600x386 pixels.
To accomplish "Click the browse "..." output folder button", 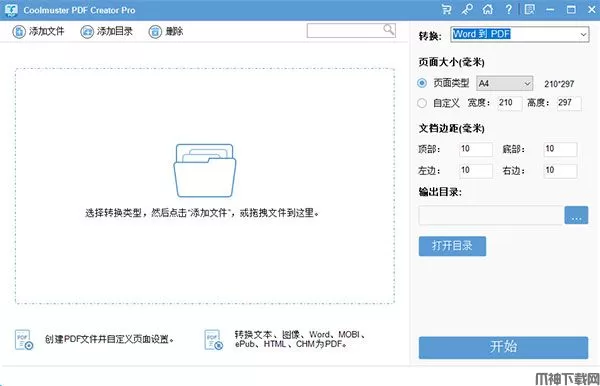I will point(576,215).
